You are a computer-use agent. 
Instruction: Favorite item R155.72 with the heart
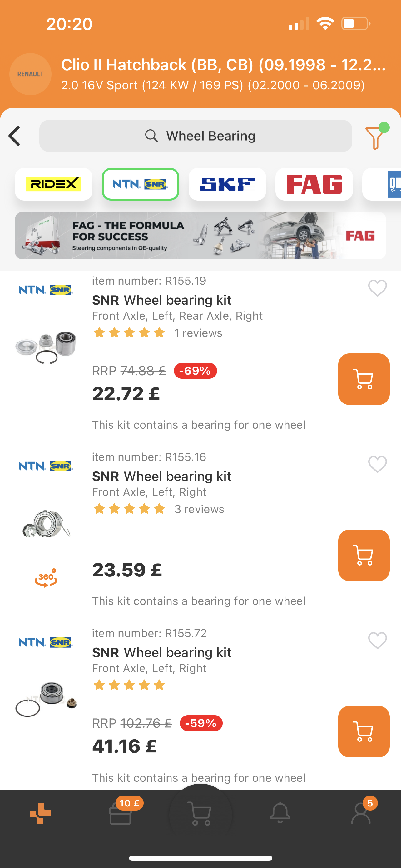click(x=377, y=640)
